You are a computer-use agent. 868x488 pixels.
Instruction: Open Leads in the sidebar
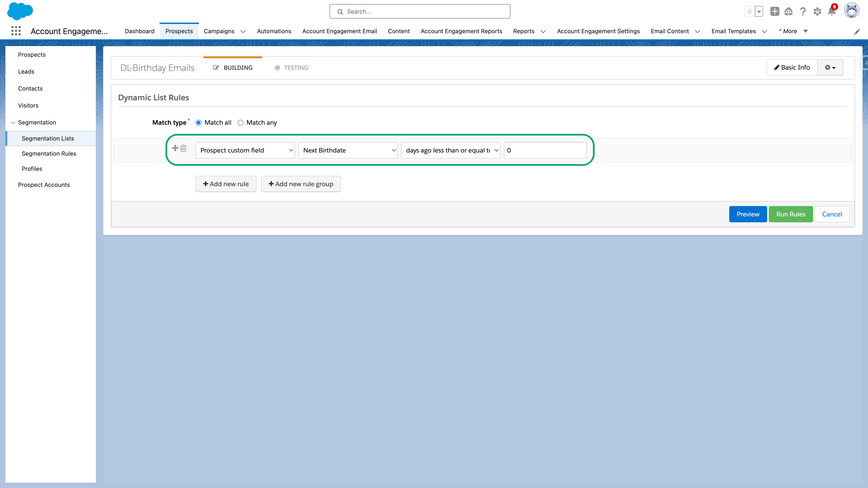tap(26, 71)
